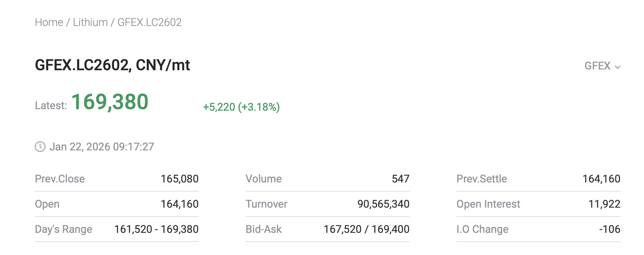Navigate to the Home breadcrumb link
Viewport: 644px width, 255px height.
point(49,23)
